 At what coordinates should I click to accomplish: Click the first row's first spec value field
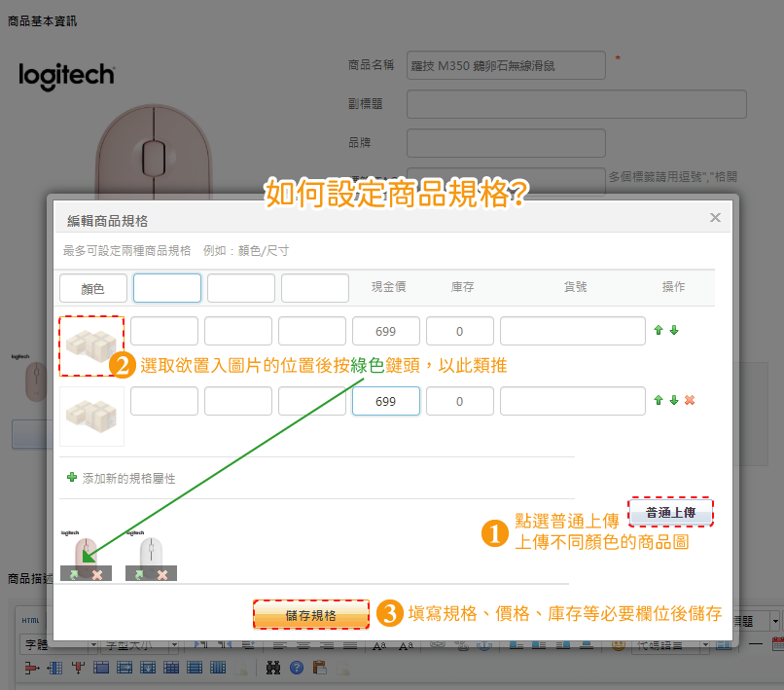164,331
